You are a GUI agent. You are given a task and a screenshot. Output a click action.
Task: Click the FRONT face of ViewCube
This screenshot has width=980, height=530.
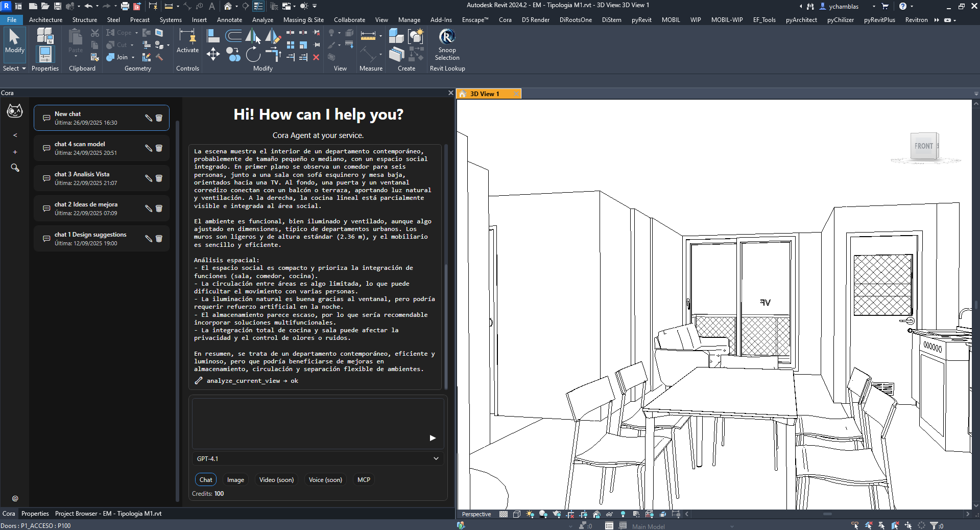click(923, 146)
